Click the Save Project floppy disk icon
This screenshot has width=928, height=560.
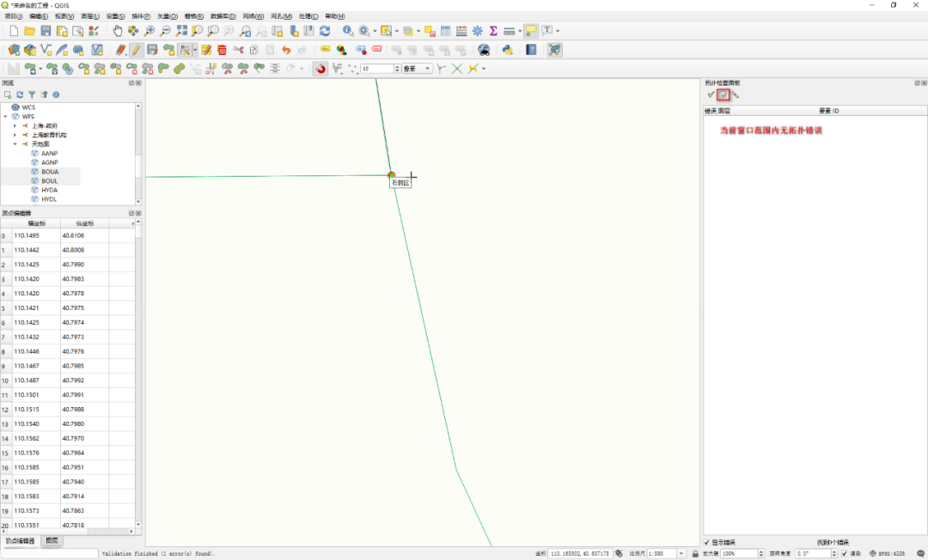tap(46, 31)
